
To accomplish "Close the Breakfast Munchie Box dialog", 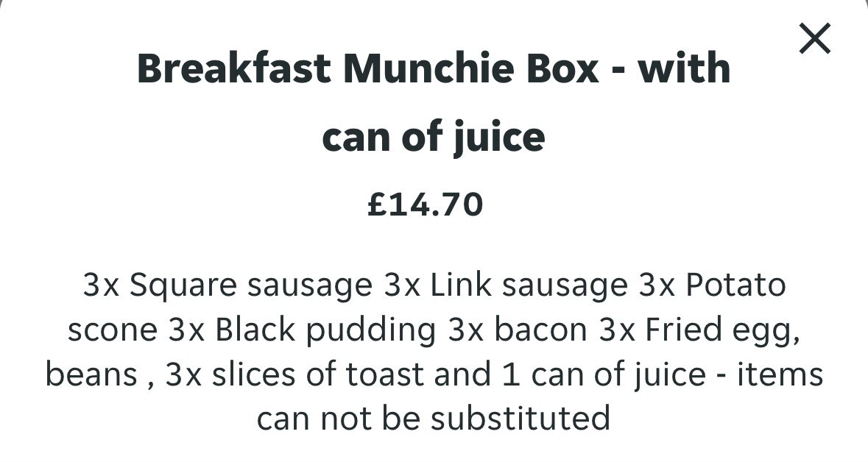I will [815, 38].
